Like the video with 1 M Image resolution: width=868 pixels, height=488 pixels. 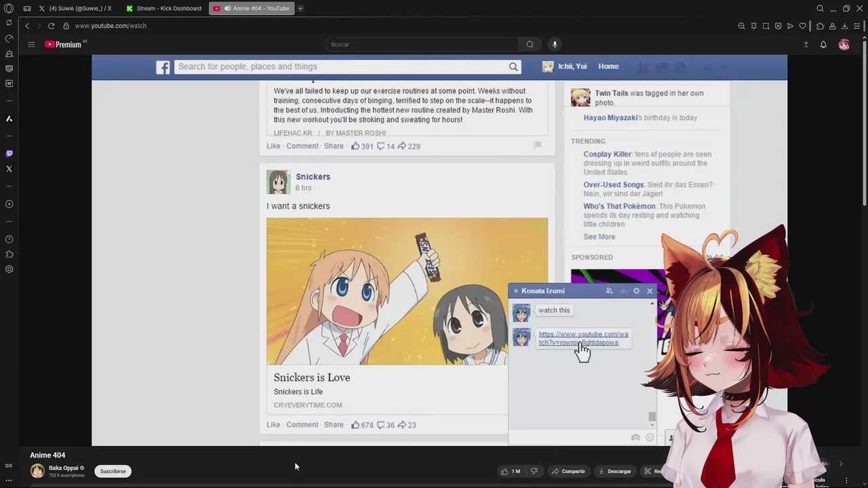click(x=511, y=471)
